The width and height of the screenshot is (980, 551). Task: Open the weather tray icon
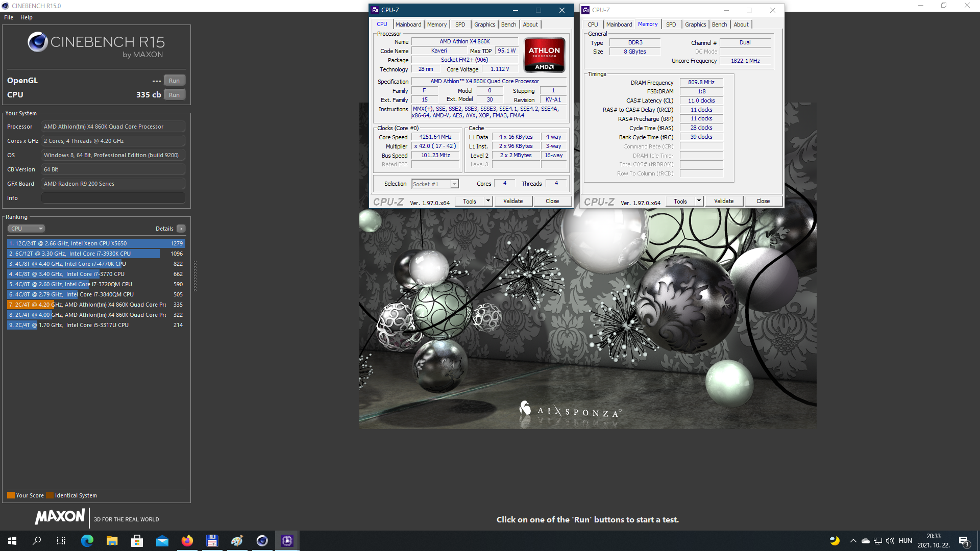(x=835, y=541)
